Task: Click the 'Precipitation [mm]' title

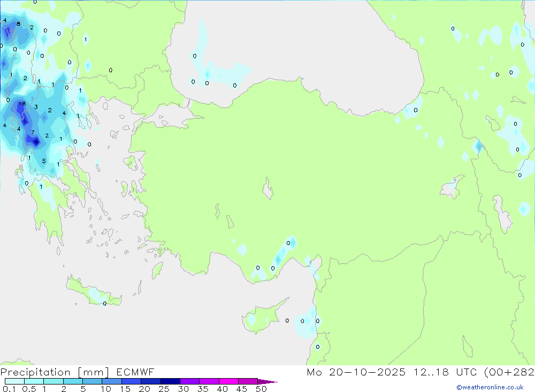Action: click(x=55, y=372)
